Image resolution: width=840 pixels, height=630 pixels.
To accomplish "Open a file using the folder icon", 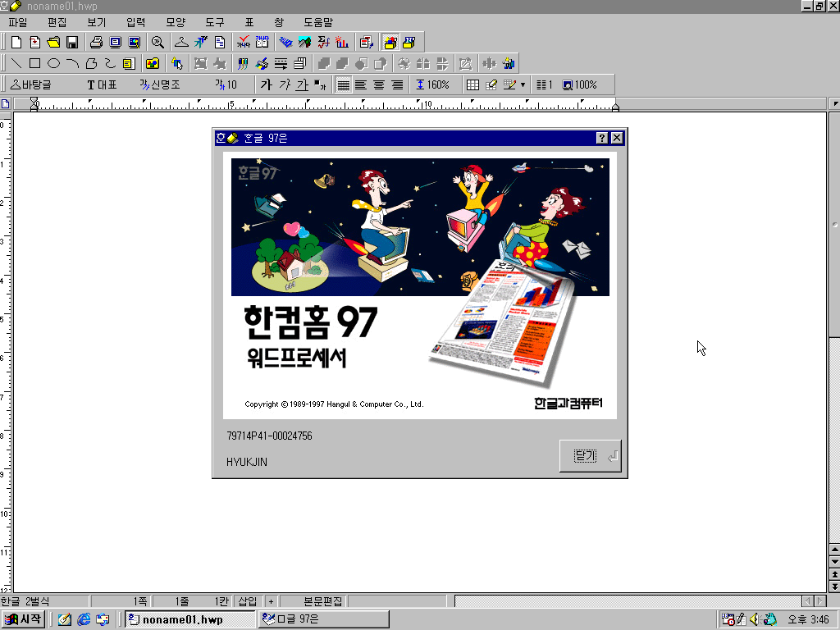I will tap(53, 43).
